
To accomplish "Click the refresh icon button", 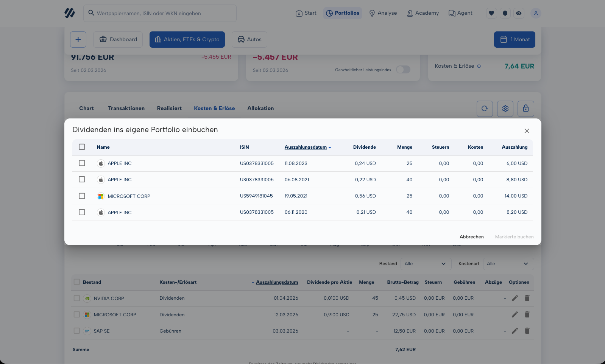I will pos(485,109).
